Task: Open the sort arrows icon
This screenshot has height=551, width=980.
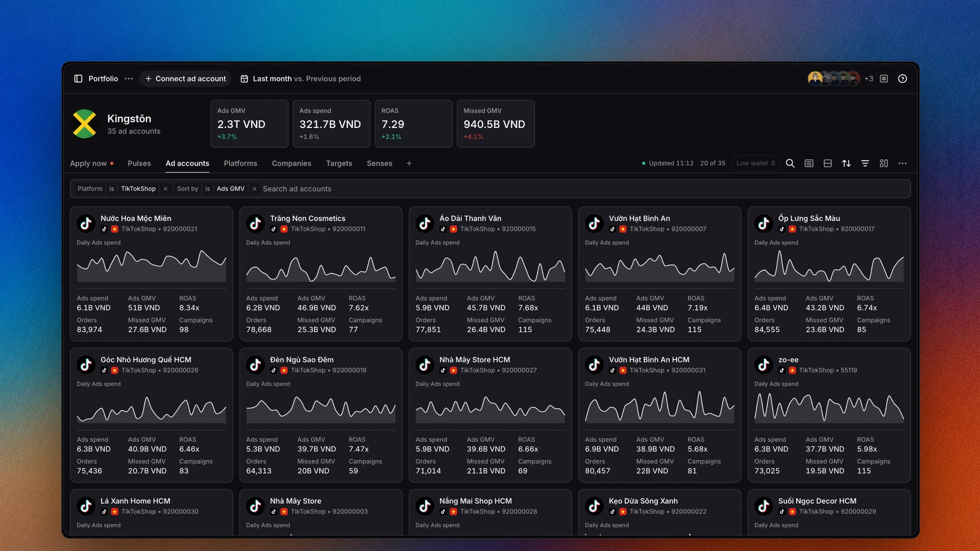Action: pos(846,163)
